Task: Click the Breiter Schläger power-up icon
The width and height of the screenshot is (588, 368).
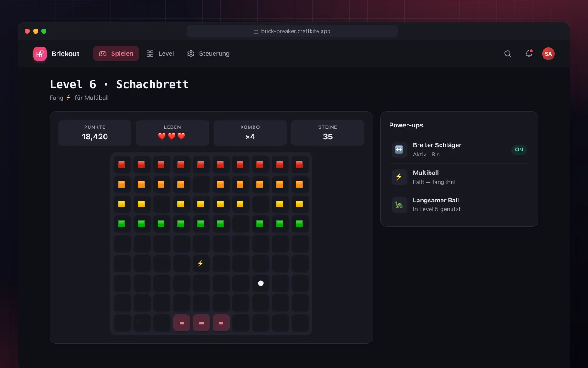Action: [x=399, y=150]
